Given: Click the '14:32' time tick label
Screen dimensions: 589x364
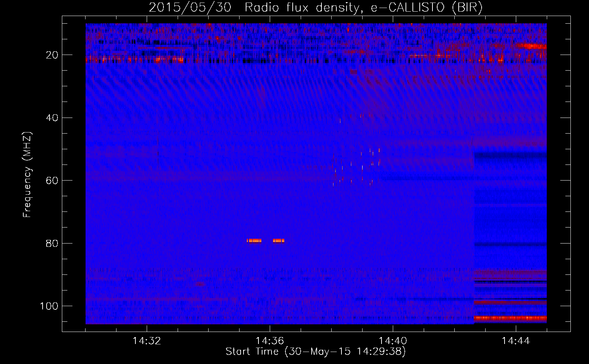Looking at the screenshot, I should 147,341.
